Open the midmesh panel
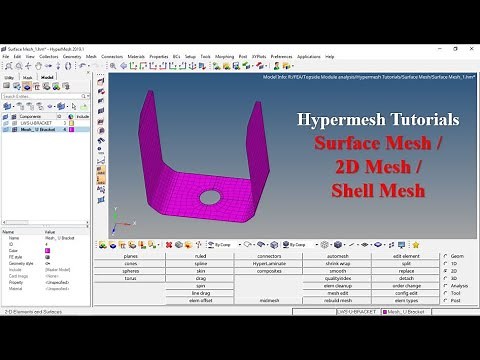480x360 pixels. (269, 301)
